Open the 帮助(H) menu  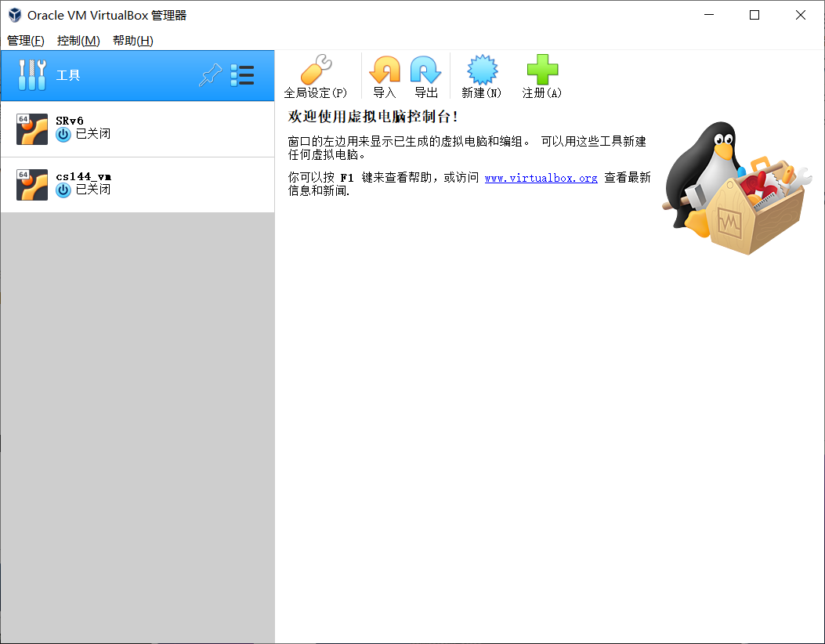click(133, 41)
